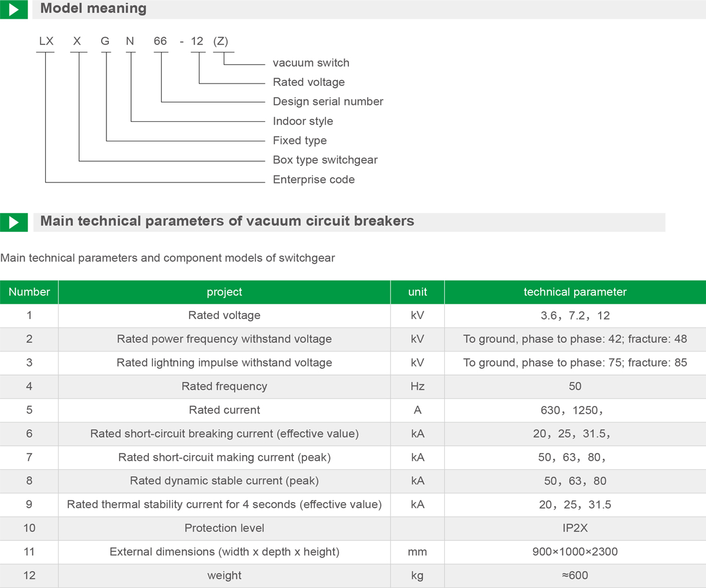Select the Protection level cell
The width and height of the screenshot is (706, 588).
(x=224, y=528)
